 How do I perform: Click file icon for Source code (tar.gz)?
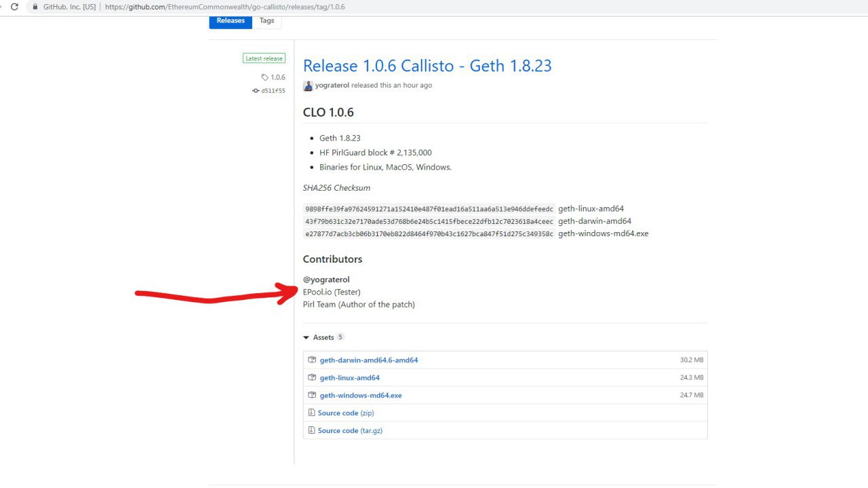point(311,430)
